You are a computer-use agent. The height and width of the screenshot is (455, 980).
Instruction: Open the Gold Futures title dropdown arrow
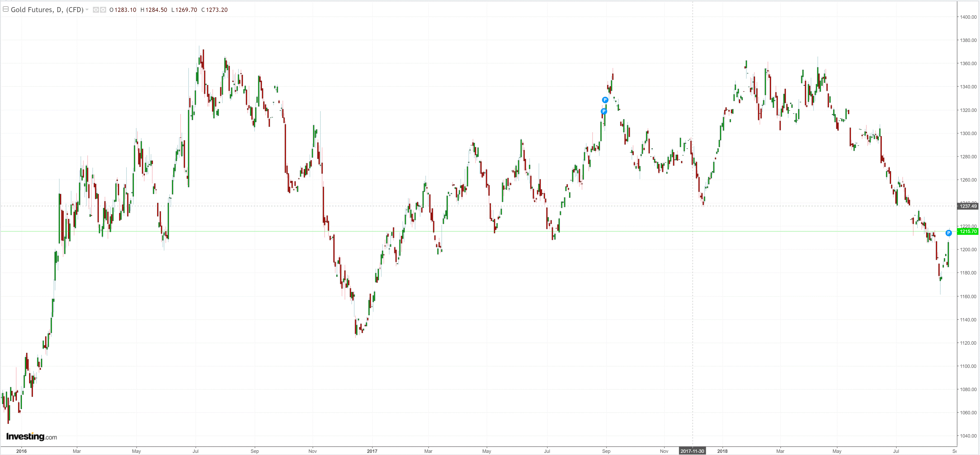[x=87, y=10]
